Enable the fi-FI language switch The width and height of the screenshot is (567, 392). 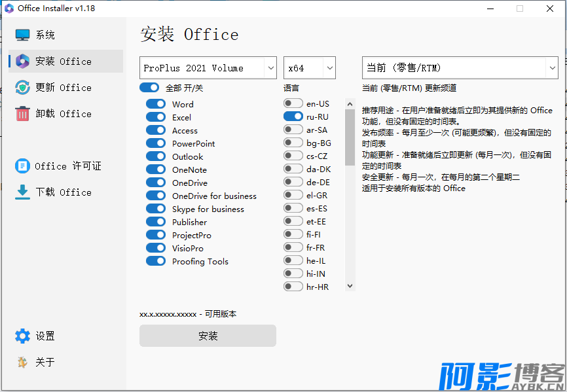(x=293, y=234)
